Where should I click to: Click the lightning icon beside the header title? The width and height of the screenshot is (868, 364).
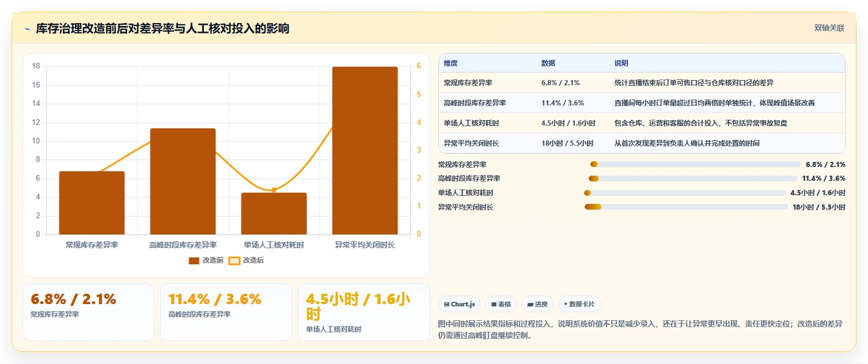coord(27,29)
